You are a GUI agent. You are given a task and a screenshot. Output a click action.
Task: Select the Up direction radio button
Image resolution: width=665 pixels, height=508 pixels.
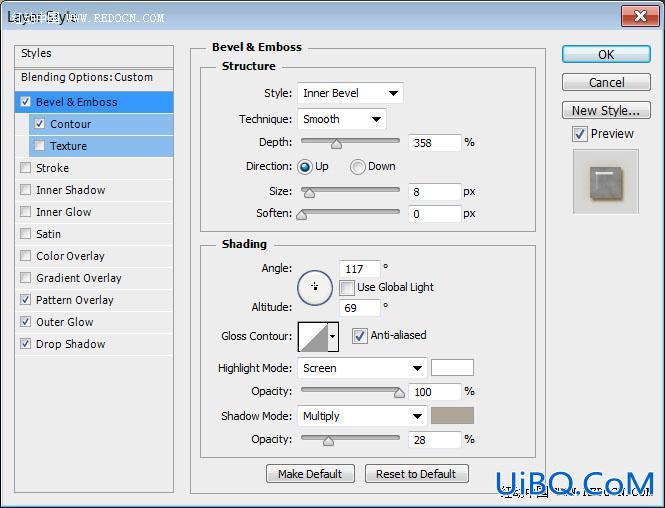pyautogui.click(x=305, y=167)
